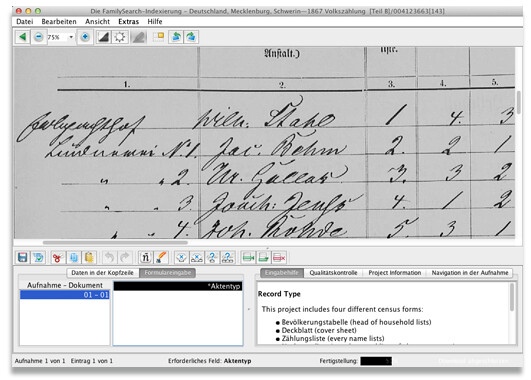Open Navigation in der Aufnahme tab
The height and width of the screenshot is (380, 531).
(x=470, y=273)
